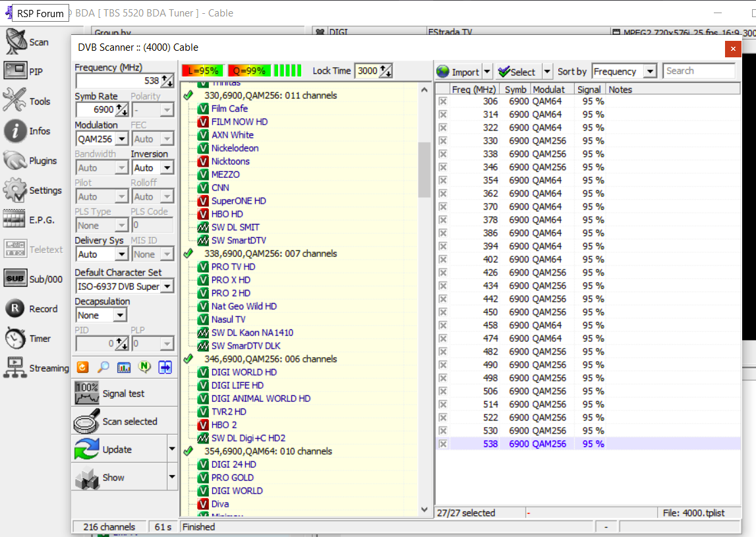Toggle checkbox for frequency 354 row
The image size is (756, 537).
(443, 181)
